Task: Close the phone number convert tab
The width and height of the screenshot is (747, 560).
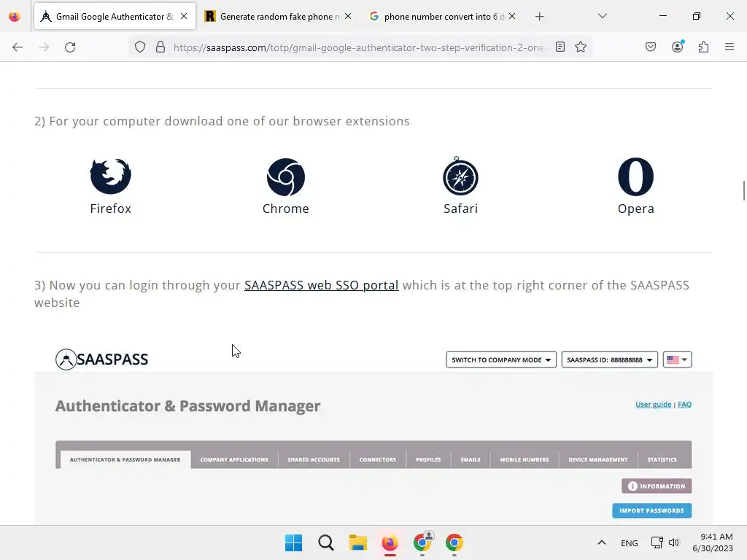Action: tap(511, 16)
